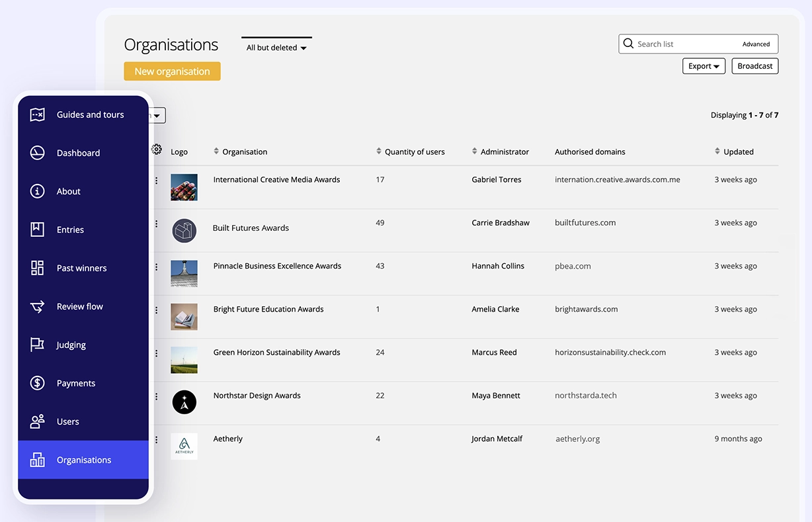Open row menu for Built Futures Awards

157,224
